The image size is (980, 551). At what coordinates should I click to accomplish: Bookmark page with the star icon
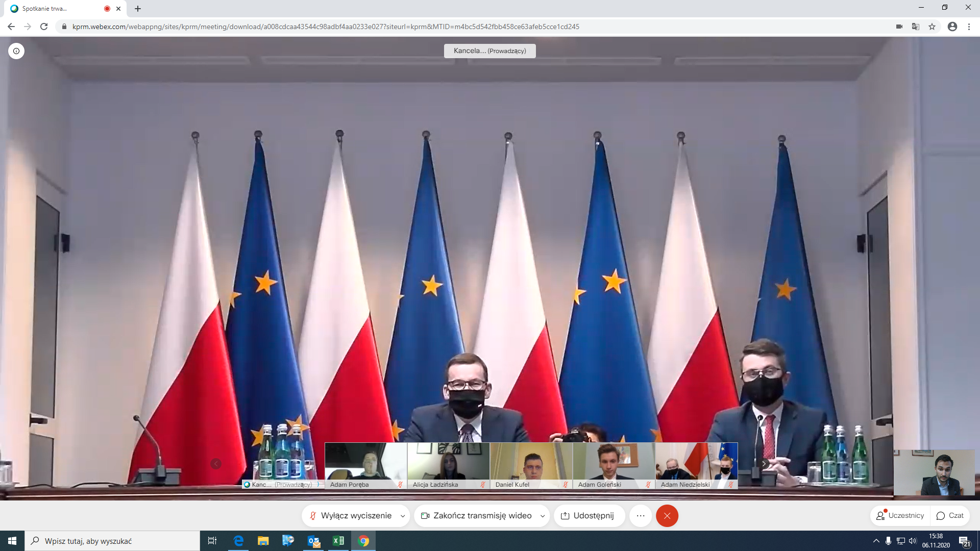932,27
